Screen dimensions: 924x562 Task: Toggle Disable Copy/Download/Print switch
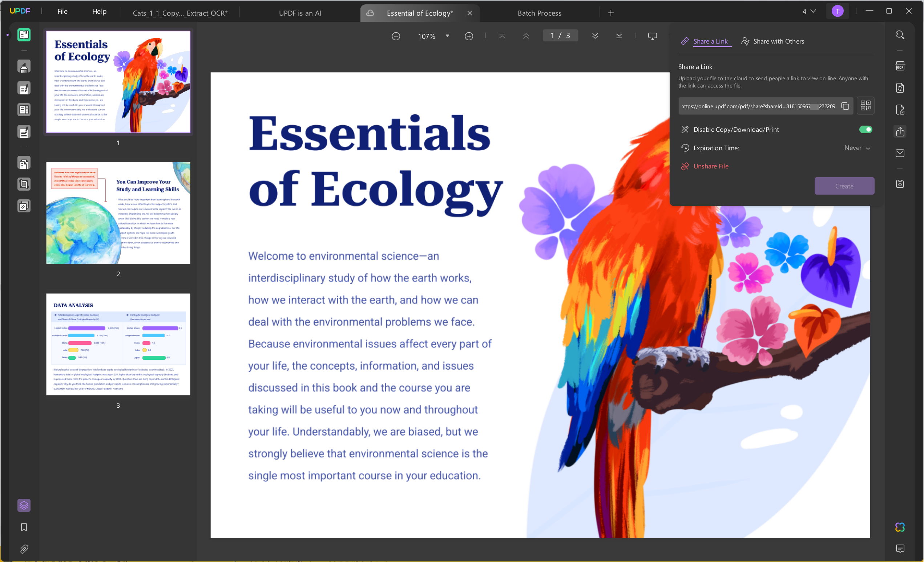point(866,130)
